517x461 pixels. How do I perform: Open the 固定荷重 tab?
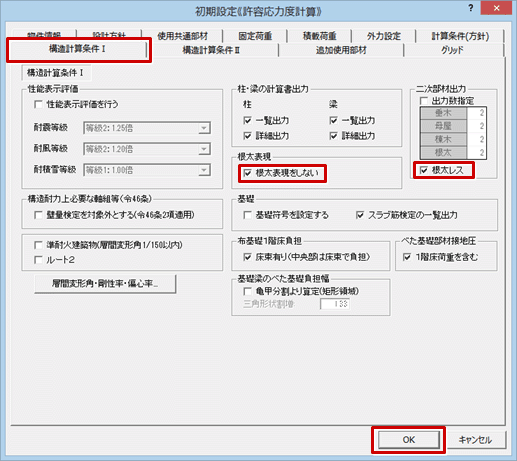click(x=255, y=36)
